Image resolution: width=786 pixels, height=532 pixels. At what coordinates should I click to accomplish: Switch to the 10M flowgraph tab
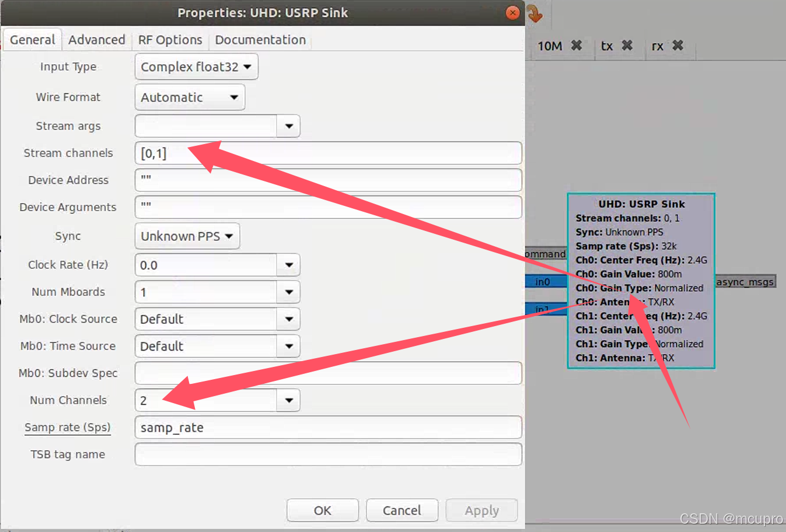(550, 46)
